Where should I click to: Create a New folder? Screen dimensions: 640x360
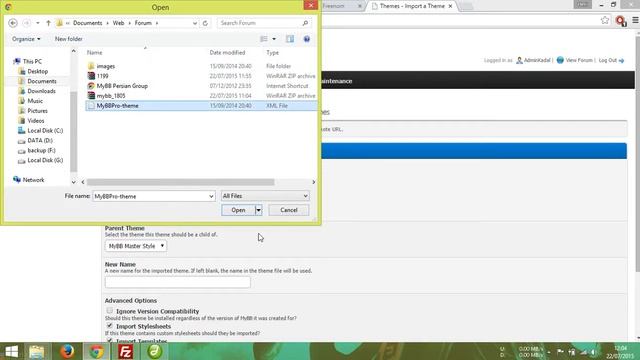click(69, 39)
